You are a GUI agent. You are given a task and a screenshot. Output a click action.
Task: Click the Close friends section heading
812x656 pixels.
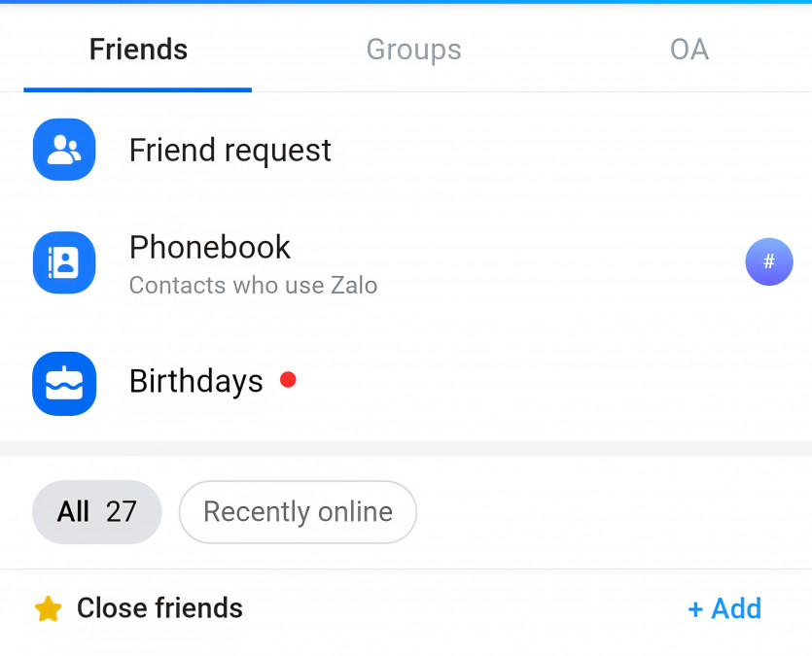(x=159, y=608)
